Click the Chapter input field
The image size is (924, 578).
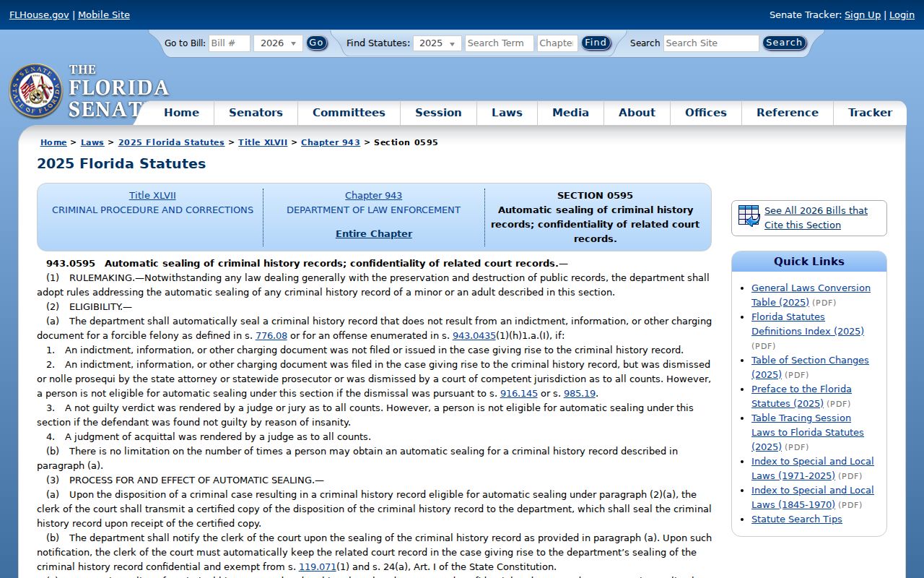pyautogui.click(x=557, y=43)
